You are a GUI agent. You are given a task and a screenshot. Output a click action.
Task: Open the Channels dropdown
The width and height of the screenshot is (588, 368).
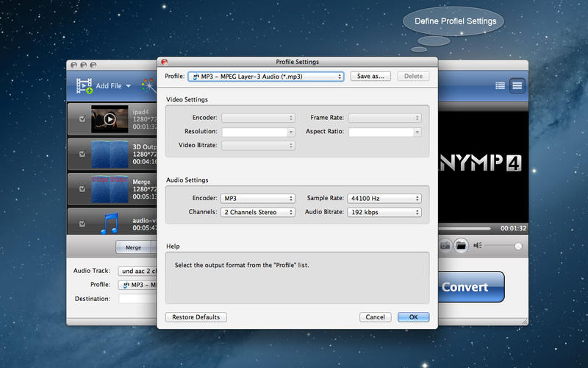click(257, 212)
